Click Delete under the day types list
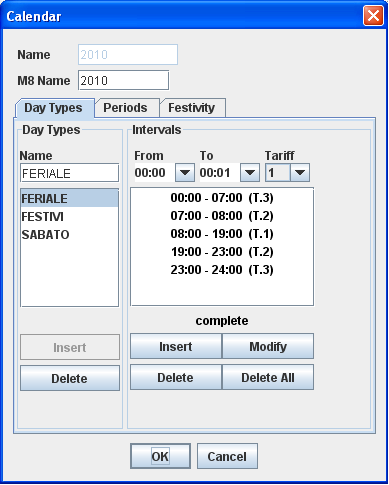The width and height of the screenshot is (389, 485). click(x=70, y=378)
